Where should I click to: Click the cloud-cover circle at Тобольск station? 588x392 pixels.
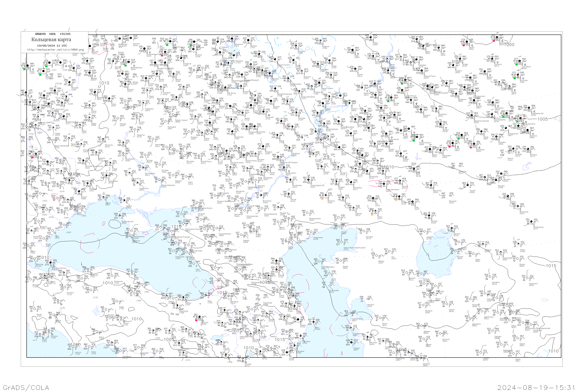click(492, 59)
